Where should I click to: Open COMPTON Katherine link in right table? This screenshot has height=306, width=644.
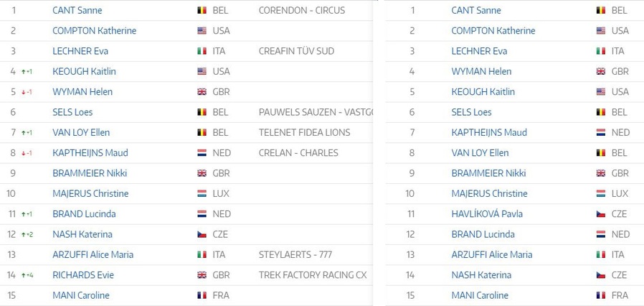pos(493,30)
